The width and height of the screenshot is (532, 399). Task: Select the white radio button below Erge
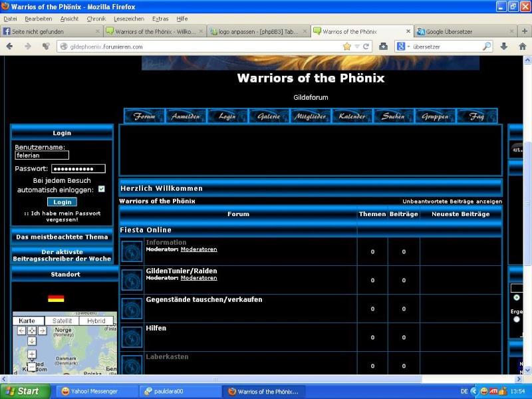(517, 319)
